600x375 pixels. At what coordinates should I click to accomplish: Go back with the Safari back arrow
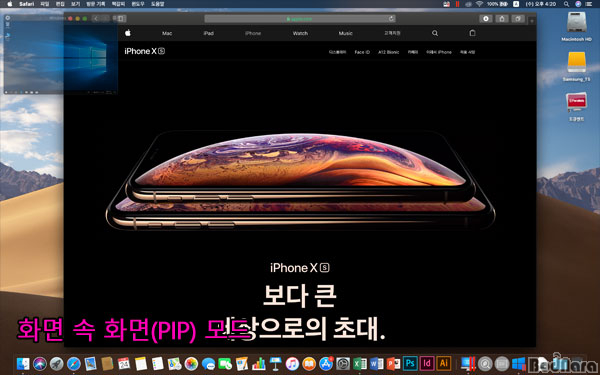tap(96, 18)
